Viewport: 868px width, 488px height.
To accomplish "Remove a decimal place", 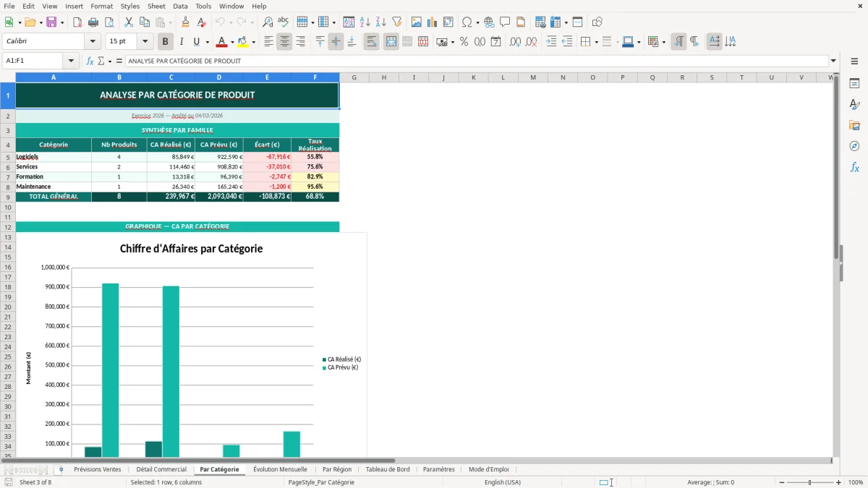I will [532, 42].
